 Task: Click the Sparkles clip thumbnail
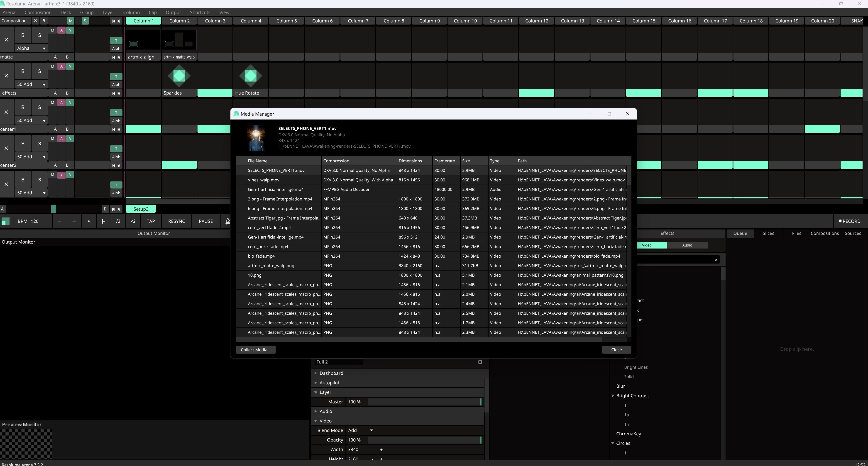point(179,76)
